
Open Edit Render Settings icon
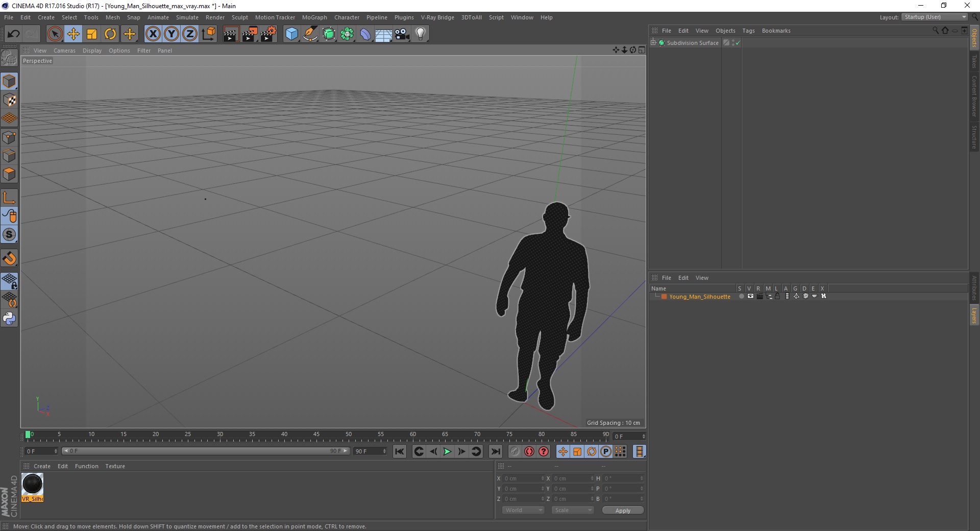point(268,34)
